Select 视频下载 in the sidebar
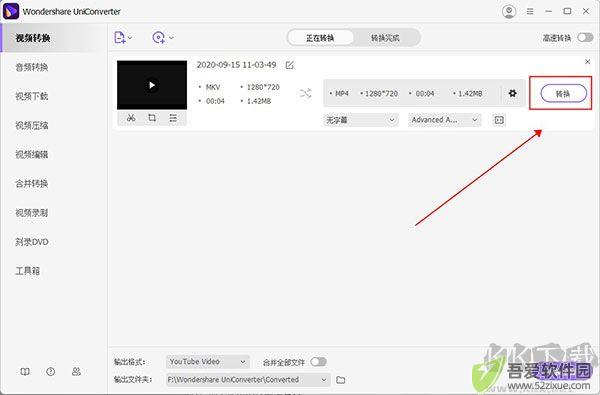 (x=32, y=96)
